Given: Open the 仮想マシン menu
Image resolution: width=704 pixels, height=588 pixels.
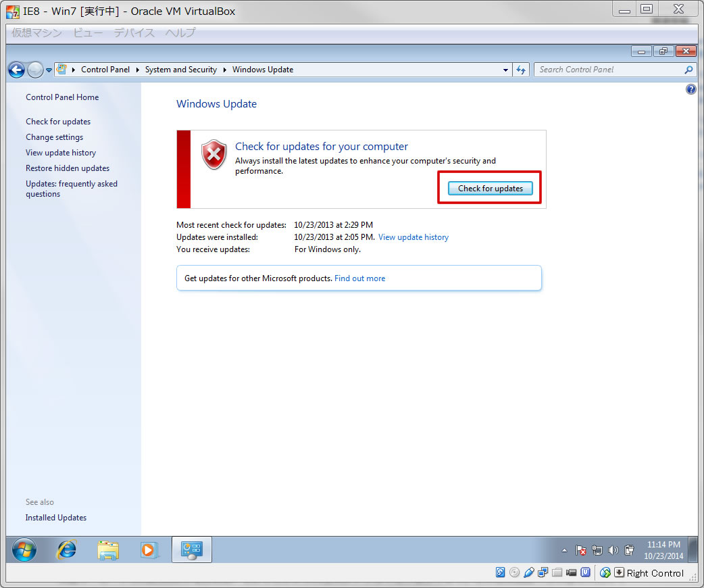Looking at the screenshot, I should [36, 32].
